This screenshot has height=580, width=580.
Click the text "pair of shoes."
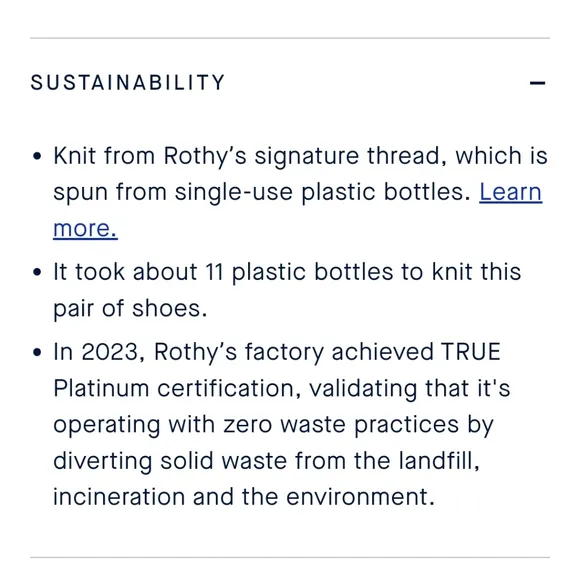point(130,308)
